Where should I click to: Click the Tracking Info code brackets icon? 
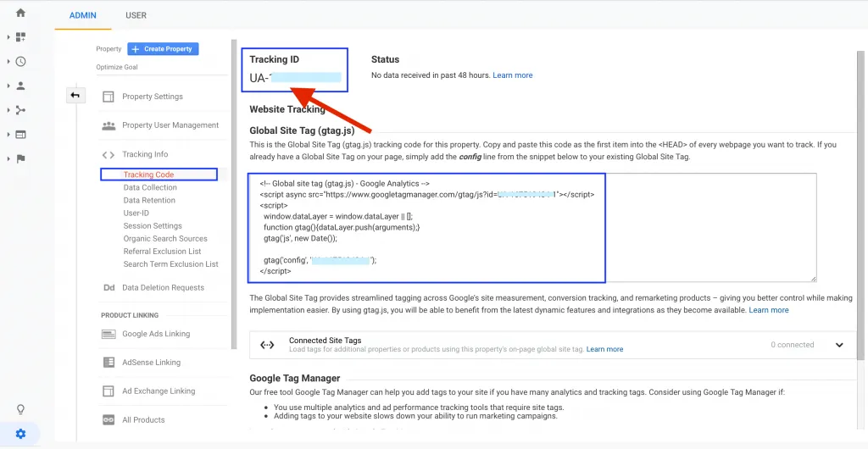[108, 155]
